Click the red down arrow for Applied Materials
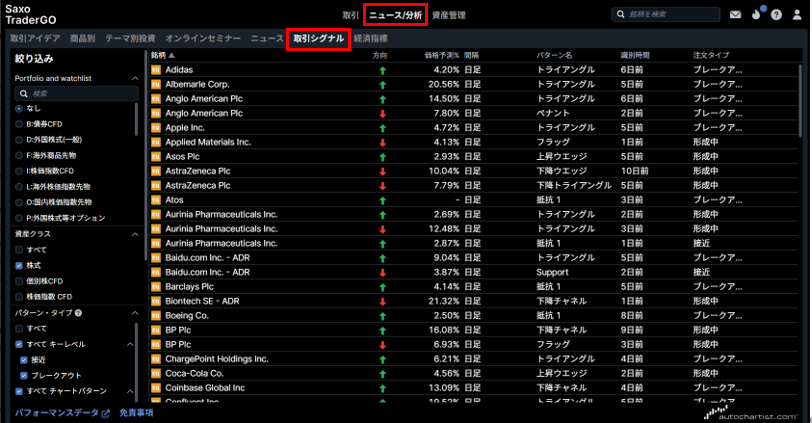The image size is (812, 423). pos(383,142)
